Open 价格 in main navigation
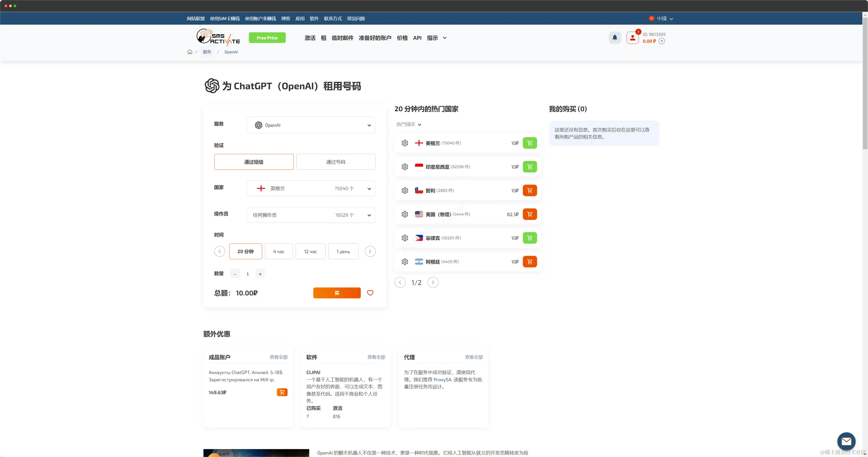868x457 pixels. tap(402, 38)
